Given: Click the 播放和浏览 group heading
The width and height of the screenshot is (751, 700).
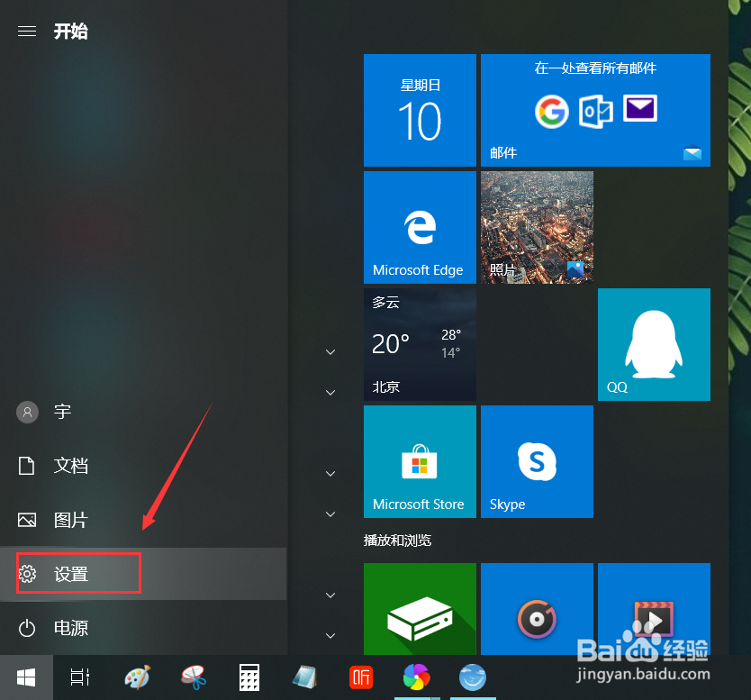Looking at the screenshot, I should [397, 541].
